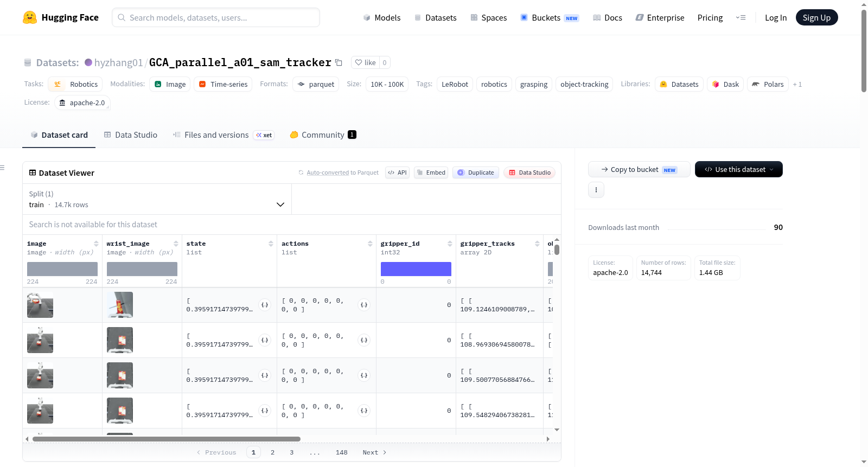Open the hyzhang01 profile link
This screenshot has height=467, width=868.
pos(118,62)
